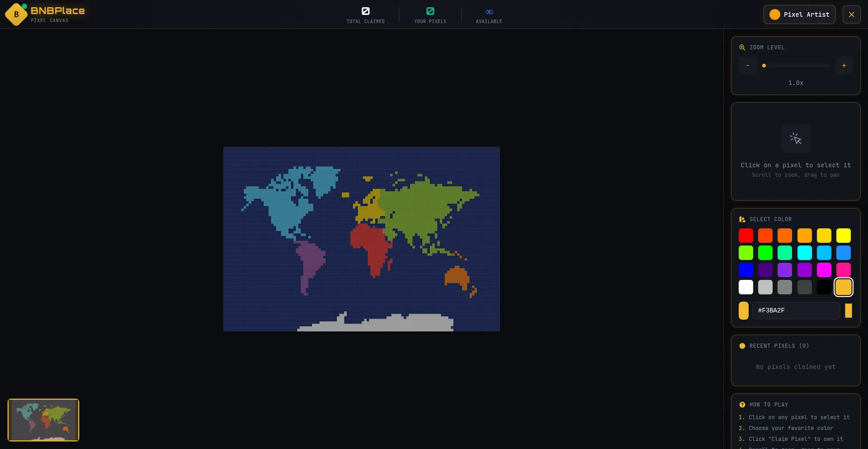Click the hex color input field
The width and height of the screenshot is (868, 449).
(796, 311)
